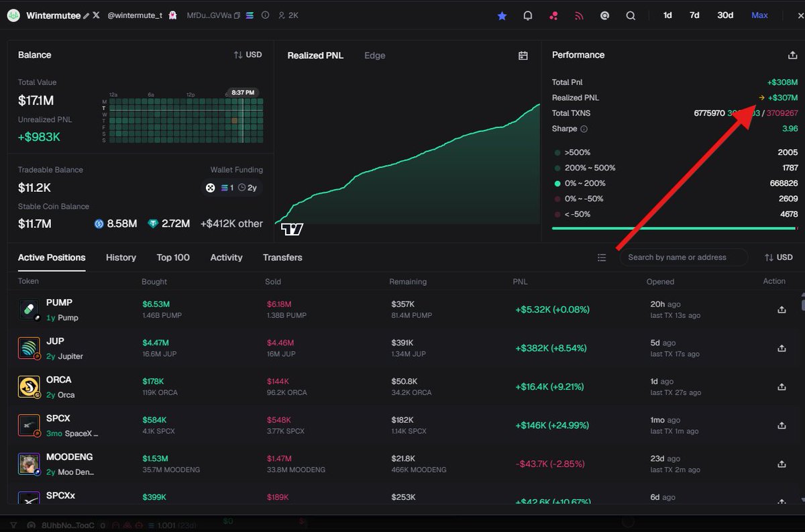Open the magnifier search icon in header
Screen dimensions: 805x532
click(x=631, y=15)
